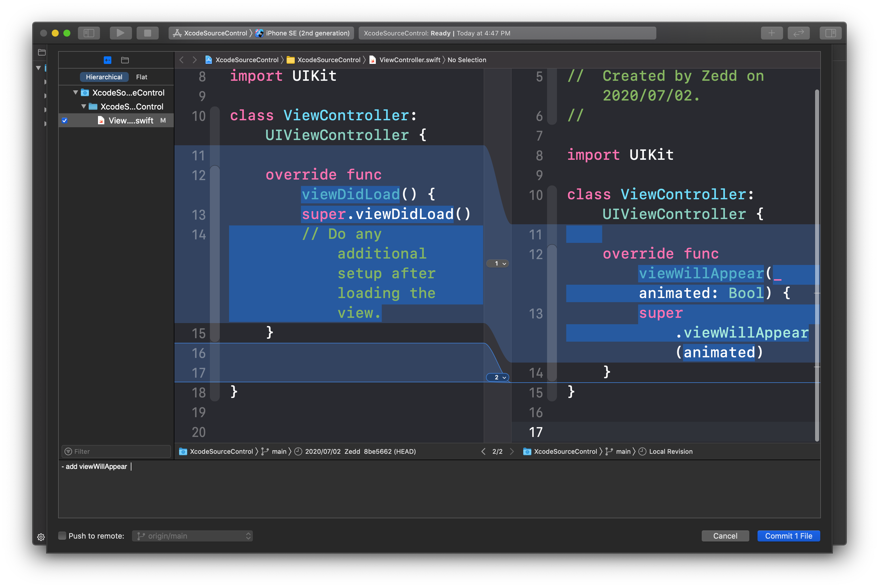The width and height of the screenshot is (879, 588).
Task: Show the inspector panel with the right-hand toggle
Action: point(831,33)
